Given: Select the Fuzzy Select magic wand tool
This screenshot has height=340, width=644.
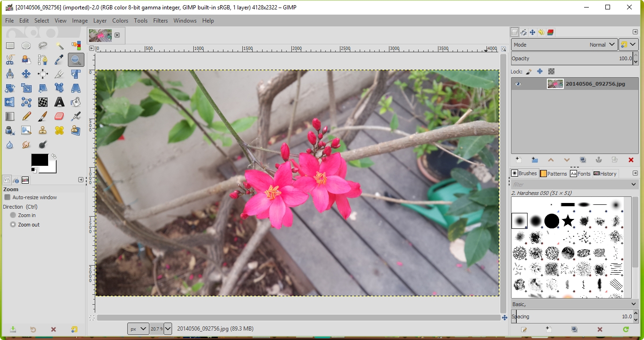Looking at the screenshot, I should point(59,46).
